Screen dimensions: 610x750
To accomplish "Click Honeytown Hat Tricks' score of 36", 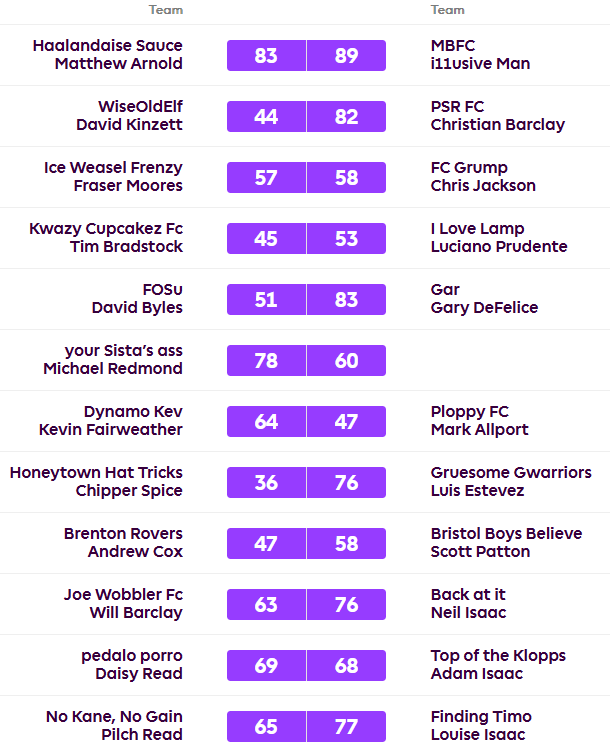I will tap(266, 483).
